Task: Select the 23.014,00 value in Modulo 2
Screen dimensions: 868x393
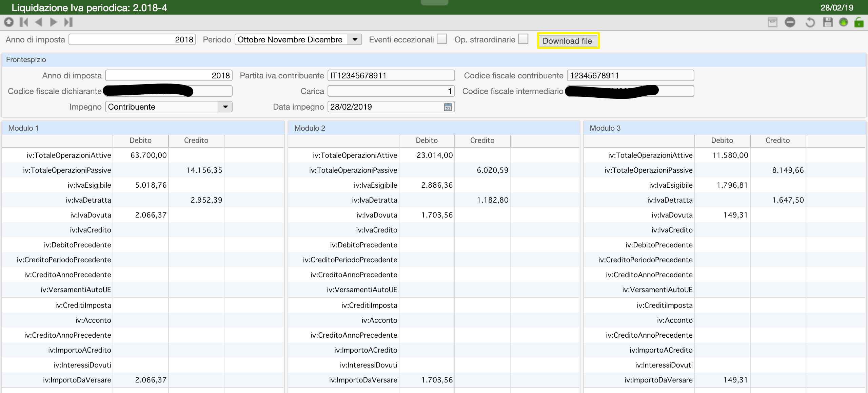Action: pyautogui.click(x=427, y=155)
